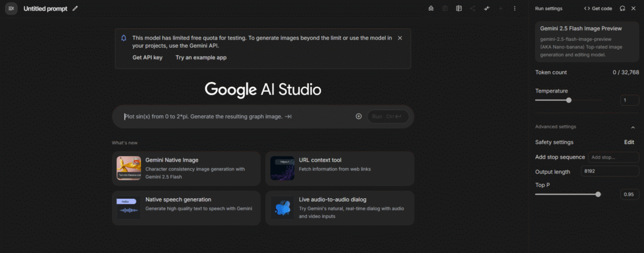The width and height of the screenshot is (644, 253).
Task: Click the notification bell icon
Action: click(124, 38)
